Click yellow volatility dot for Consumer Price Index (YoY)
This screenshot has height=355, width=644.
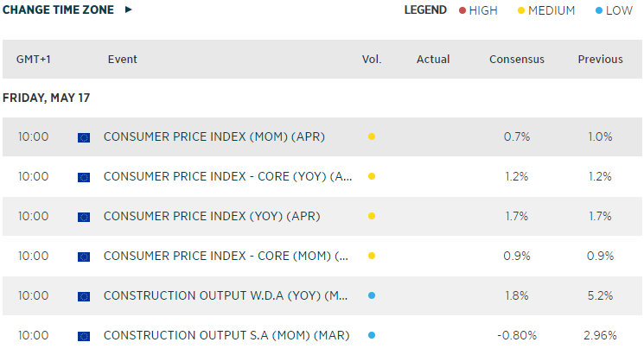pyautogui.click(x=372, y=216)
